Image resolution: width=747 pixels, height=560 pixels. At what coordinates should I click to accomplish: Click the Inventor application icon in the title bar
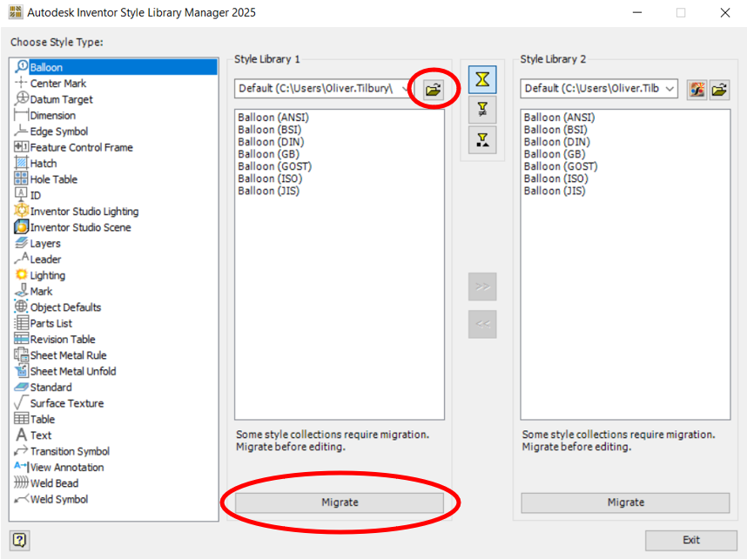coord(14,12)
